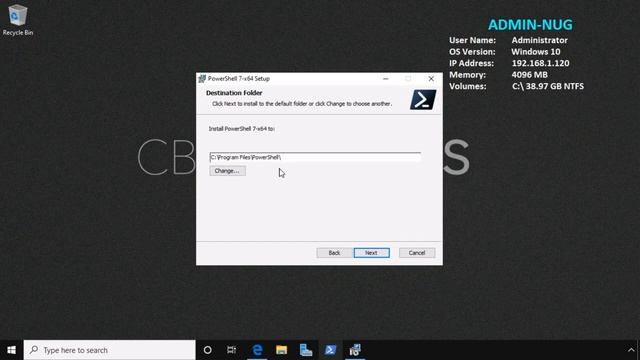Focus the destination folder path field
Screen dimensions: 640x360
[315, 157]
